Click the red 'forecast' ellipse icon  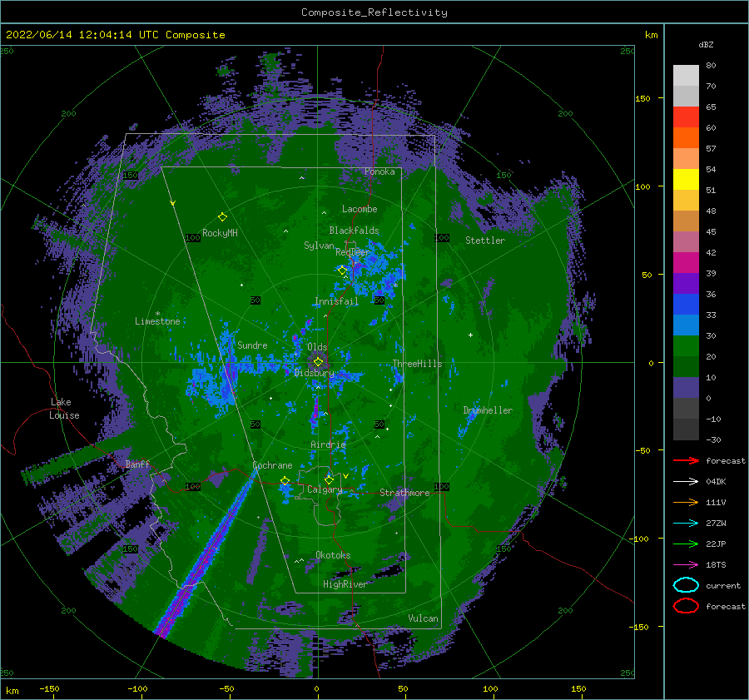[686, 606]
